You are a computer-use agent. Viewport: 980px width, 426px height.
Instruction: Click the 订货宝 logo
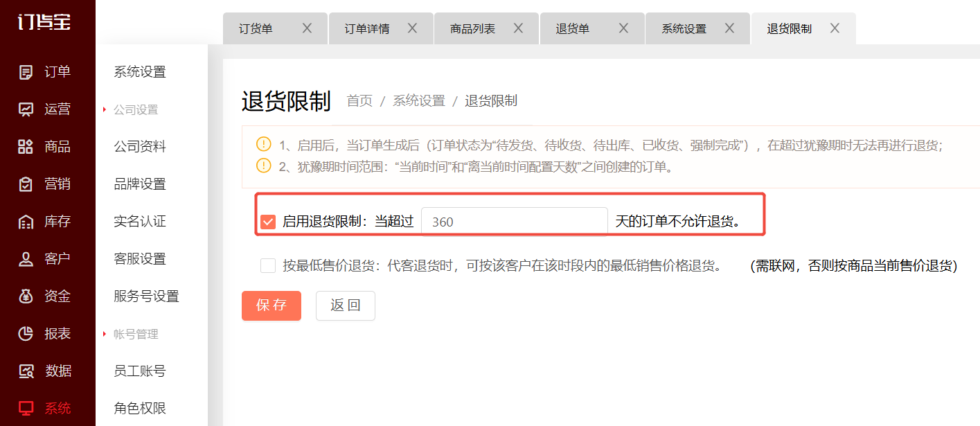tap(44, 22)
